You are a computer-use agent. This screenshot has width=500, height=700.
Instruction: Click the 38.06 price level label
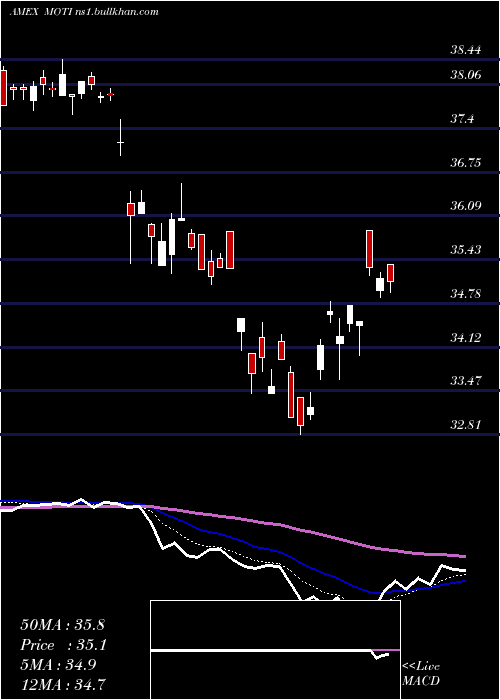point(465,75)
